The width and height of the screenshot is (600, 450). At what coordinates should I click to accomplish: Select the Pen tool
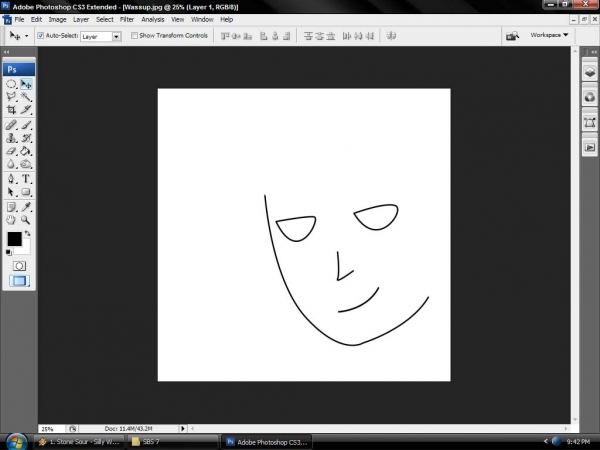(11, 179)
